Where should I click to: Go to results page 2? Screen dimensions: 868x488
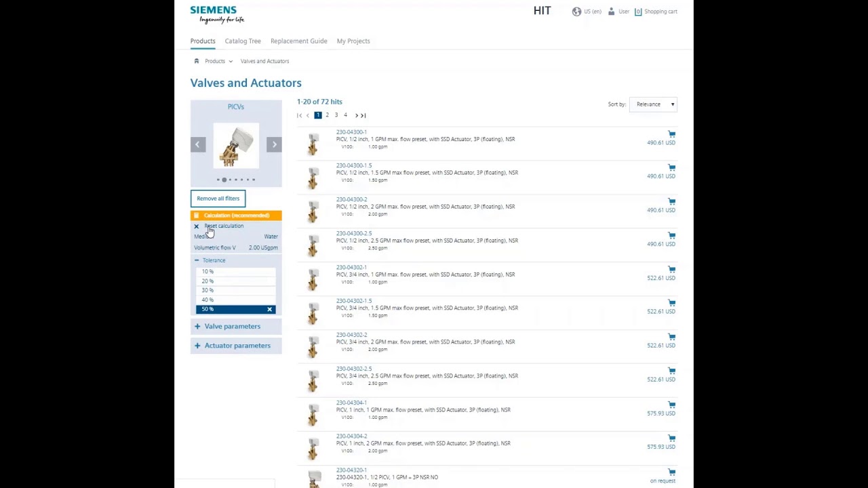[327, 115]
